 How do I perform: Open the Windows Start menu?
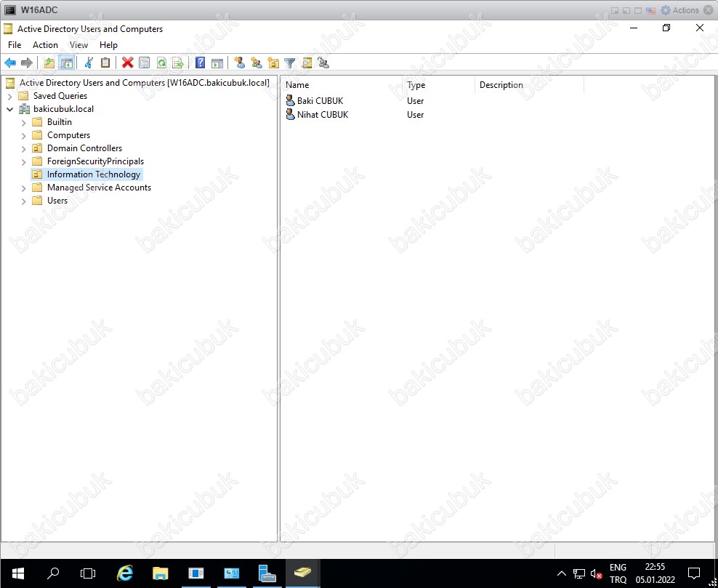coord(18,573)
